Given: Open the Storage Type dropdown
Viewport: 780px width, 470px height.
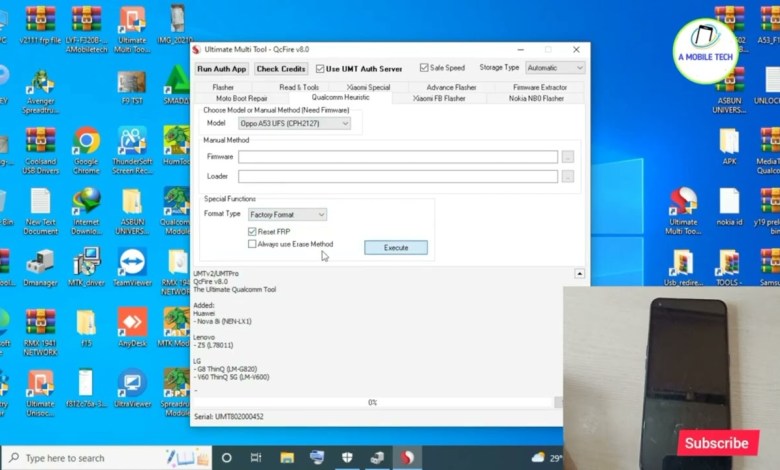Looking at the screenshot, I should point(555,68).
